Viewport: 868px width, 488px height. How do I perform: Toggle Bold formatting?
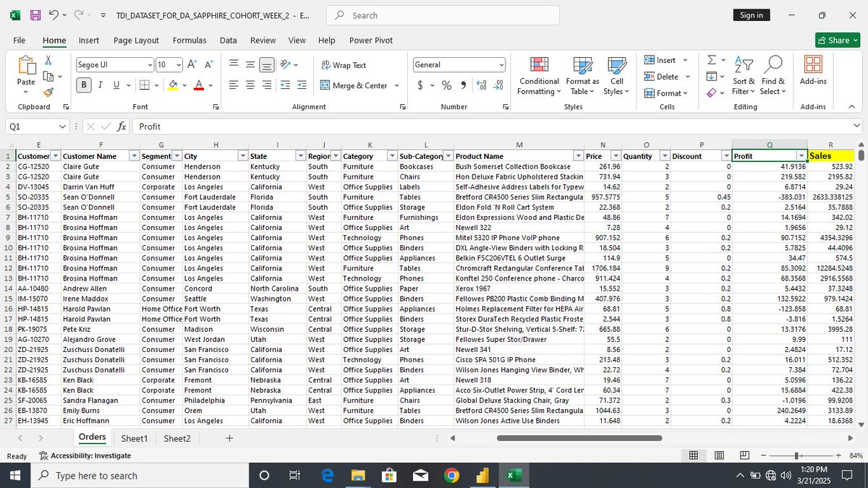click(84, 85)
